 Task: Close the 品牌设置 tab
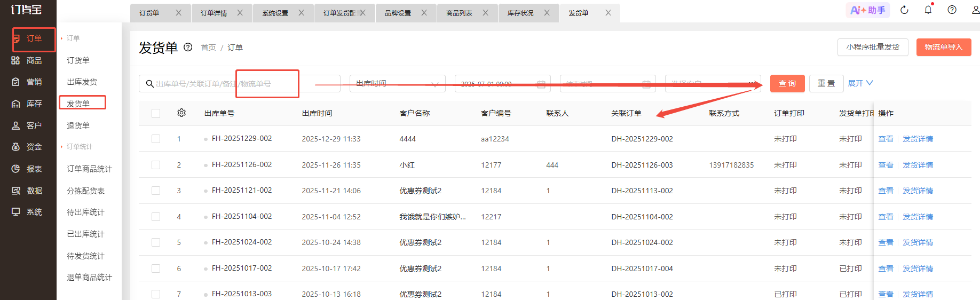click(x=424, y=13)
